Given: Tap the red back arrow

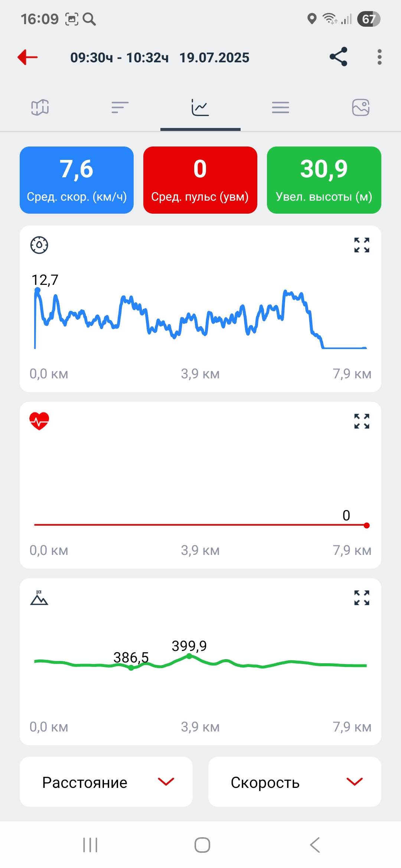Looking at the screenshot, I should tap(27, 57).
